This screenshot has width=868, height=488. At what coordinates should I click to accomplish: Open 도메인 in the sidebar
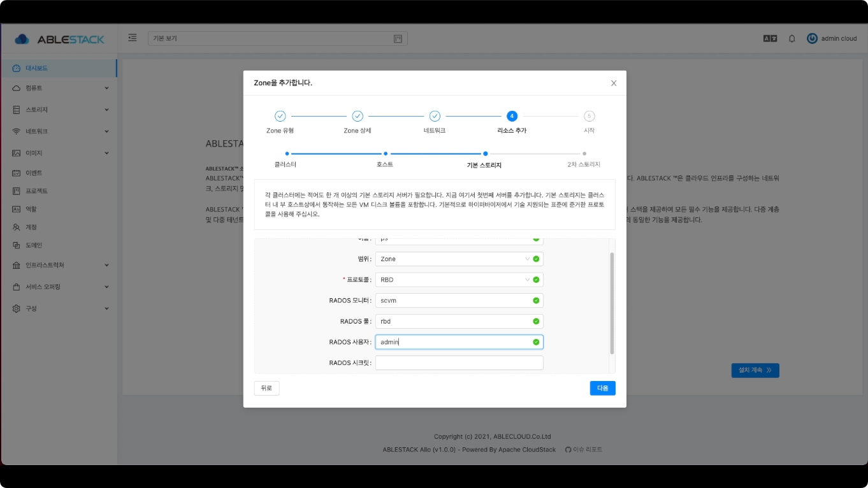pyautogui.click(x=59, y=245)
